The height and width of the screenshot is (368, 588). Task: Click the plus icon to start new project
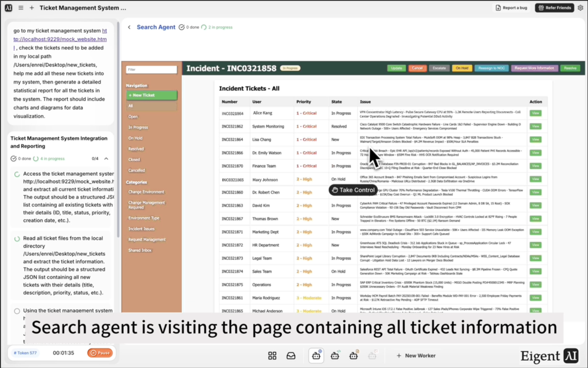pos(32,8)
